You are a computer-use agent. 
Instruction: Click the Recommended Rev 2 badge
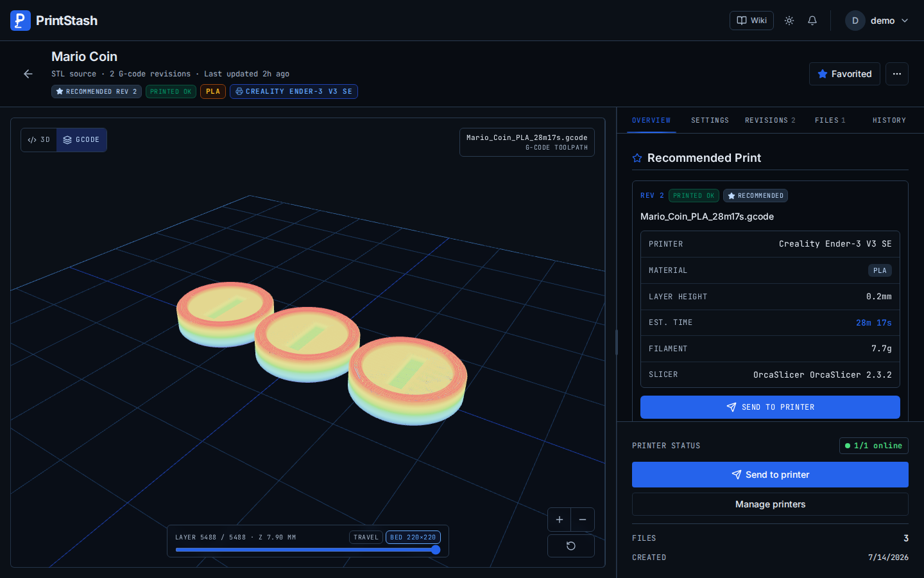pyautogui.click(x=96, y=92)
